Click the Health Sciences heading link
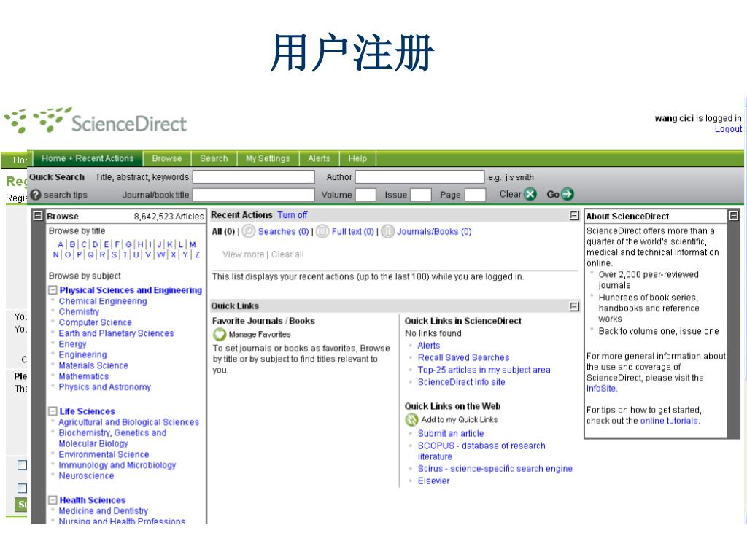This screenshot has width=747, height=560. (93, 500)
